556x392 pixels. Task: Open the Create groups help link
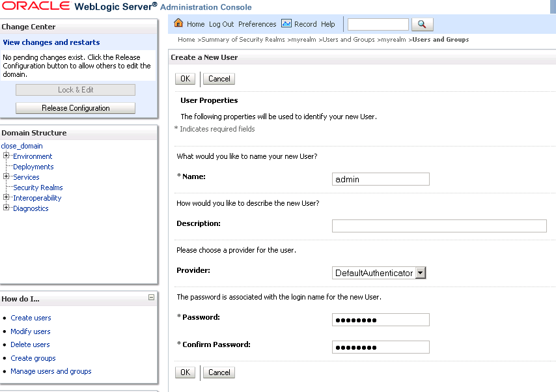point(33,358)
